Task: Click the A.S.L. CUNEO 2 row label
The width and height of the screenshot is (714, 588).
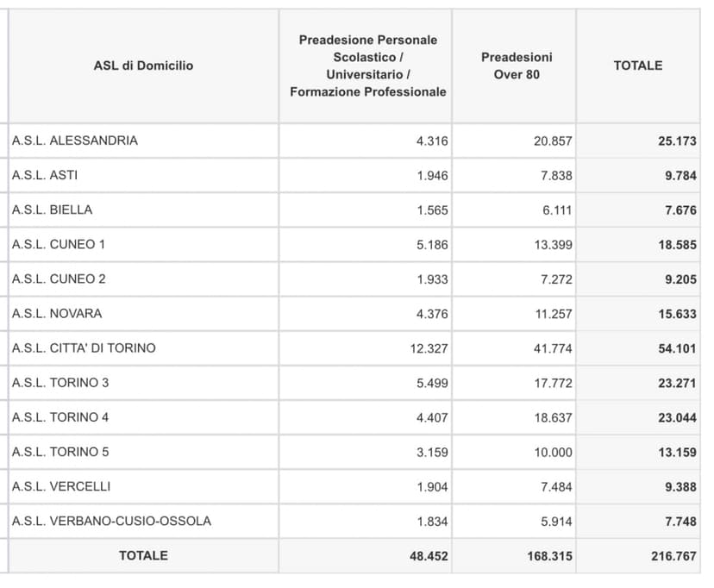Action: (59, 279)
